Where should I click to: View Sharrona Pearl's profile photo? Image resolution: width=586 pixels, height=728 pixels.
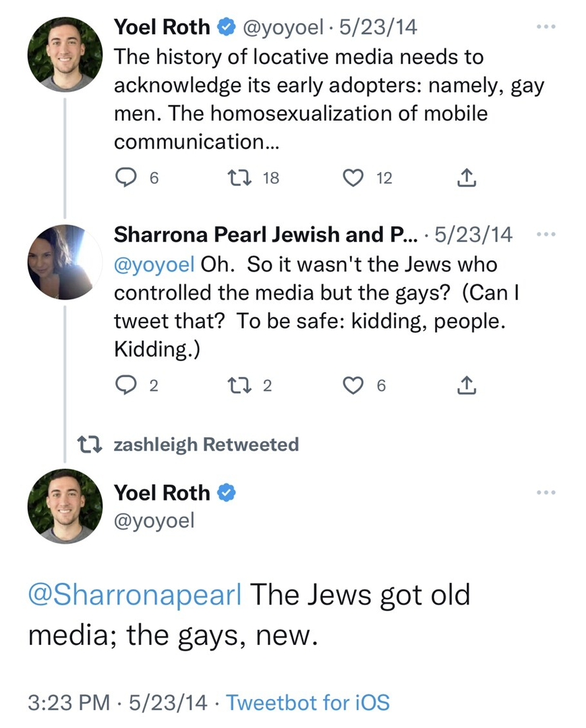(x=65, y=262)
